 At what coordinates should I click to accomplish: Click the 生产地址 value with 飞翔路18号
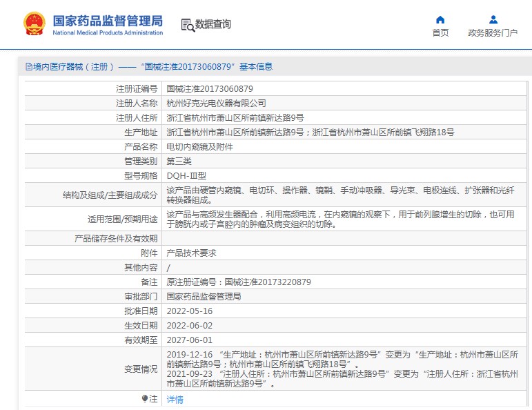pyautogui.click(x=310, y=133)
